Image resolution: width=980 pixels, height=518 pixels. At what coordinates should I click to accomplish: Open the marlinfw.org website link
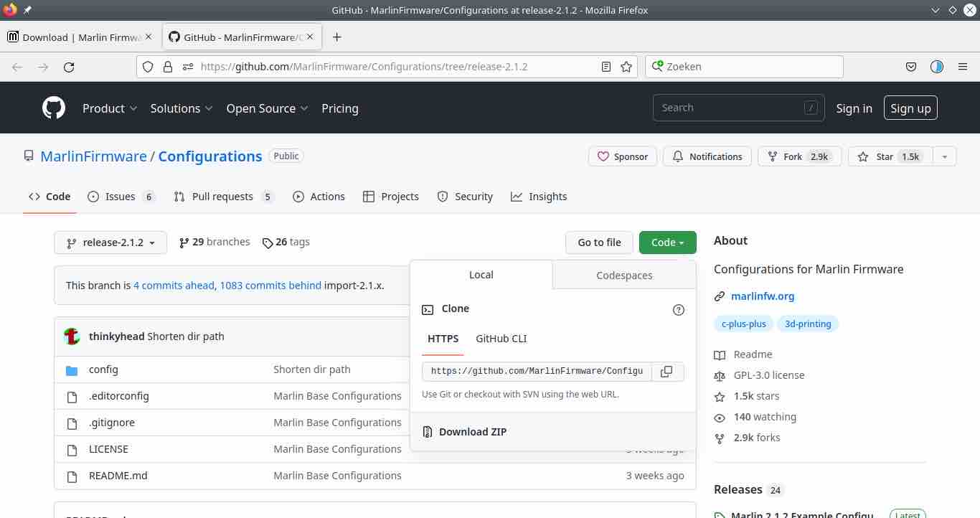762,296
